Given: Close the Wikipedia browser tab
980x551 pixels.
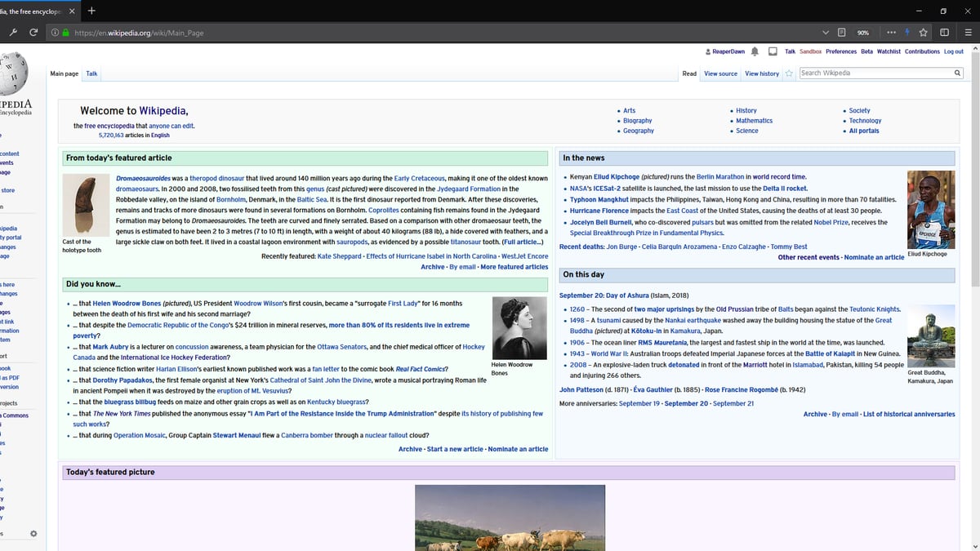Looking at the screenshot, I should tap(72, 11).
